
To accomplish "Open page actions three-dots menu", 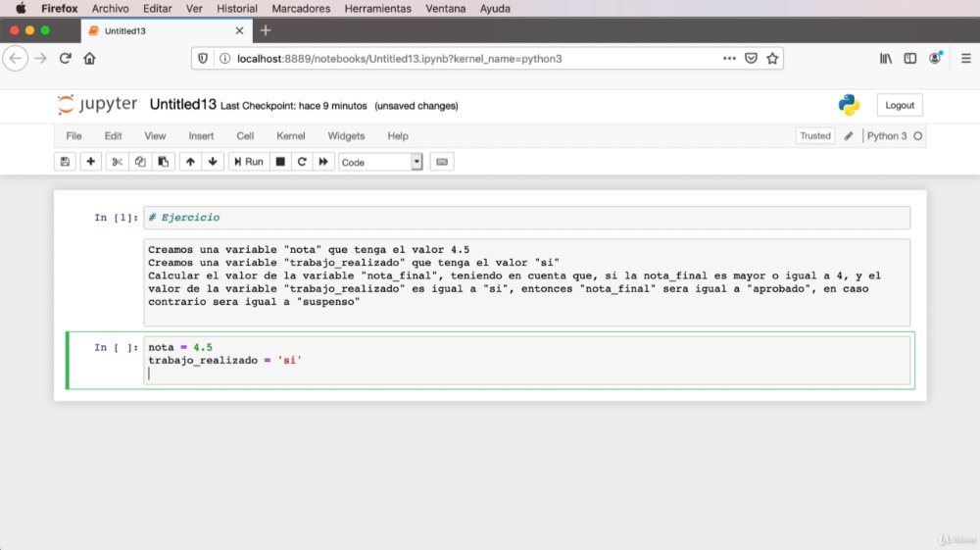I will click(729, 58).
